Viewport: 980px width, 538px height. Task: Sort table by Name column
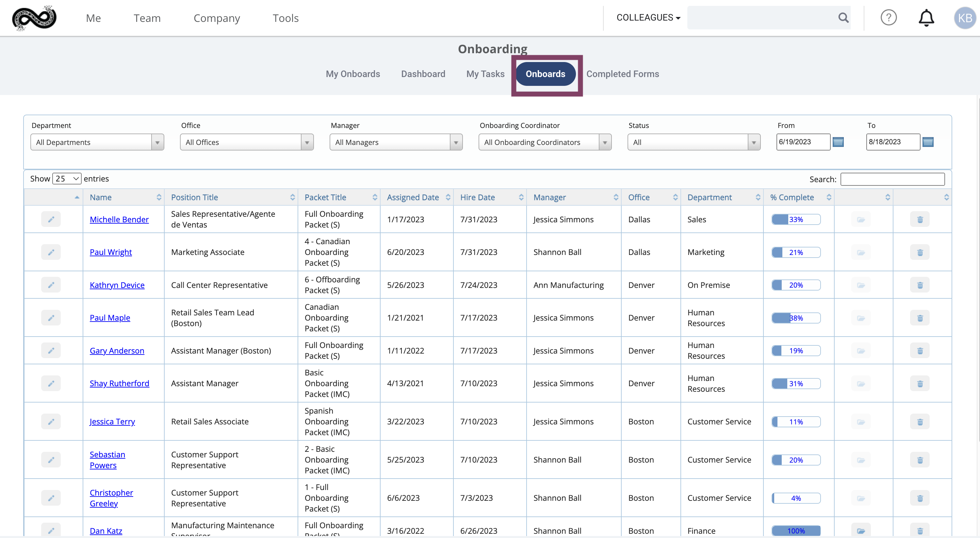point(123,197)
